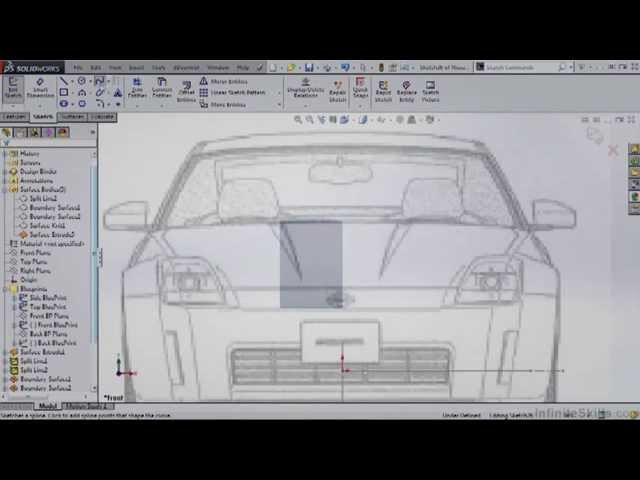Switch to the Features command tab

point(15,117)
